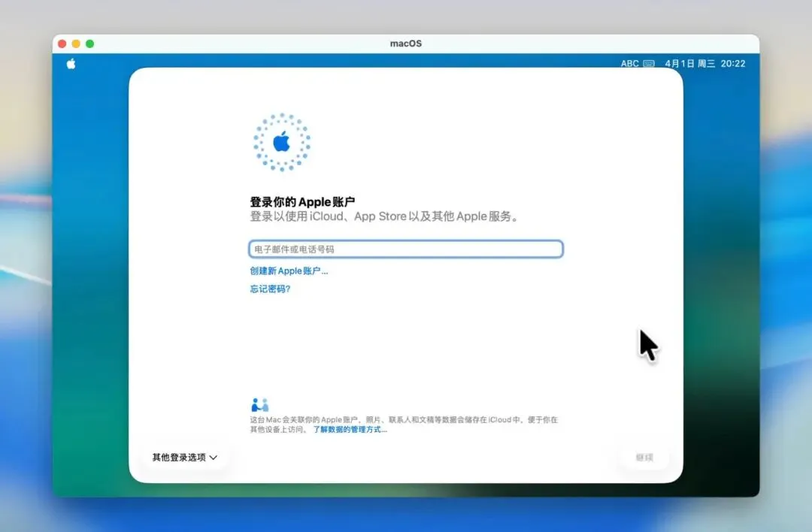Click the macOS window title text
The height and width of the screenshot is (532, 812).
406,44
